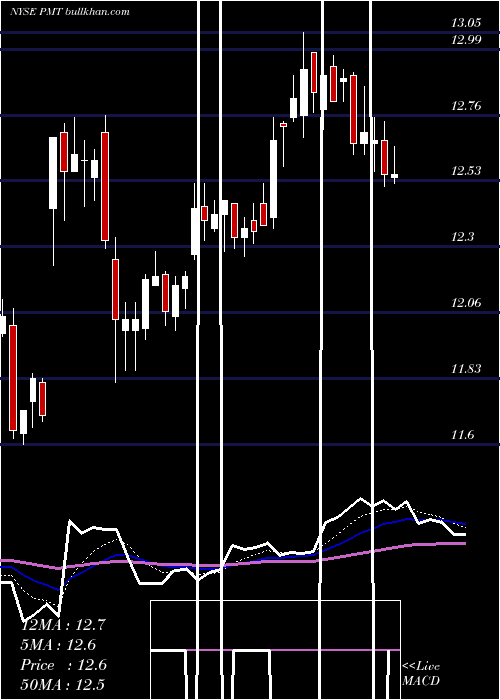Click the 11.6 price level label
The height and width of the screenshot is (700, 500).
462,435
